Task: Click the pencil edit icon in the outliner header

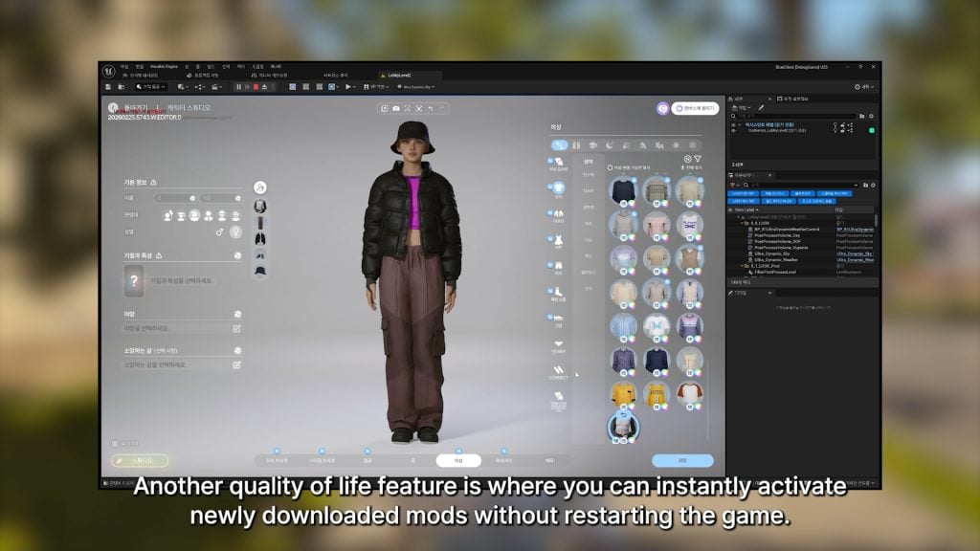Action: click(761, 108)
